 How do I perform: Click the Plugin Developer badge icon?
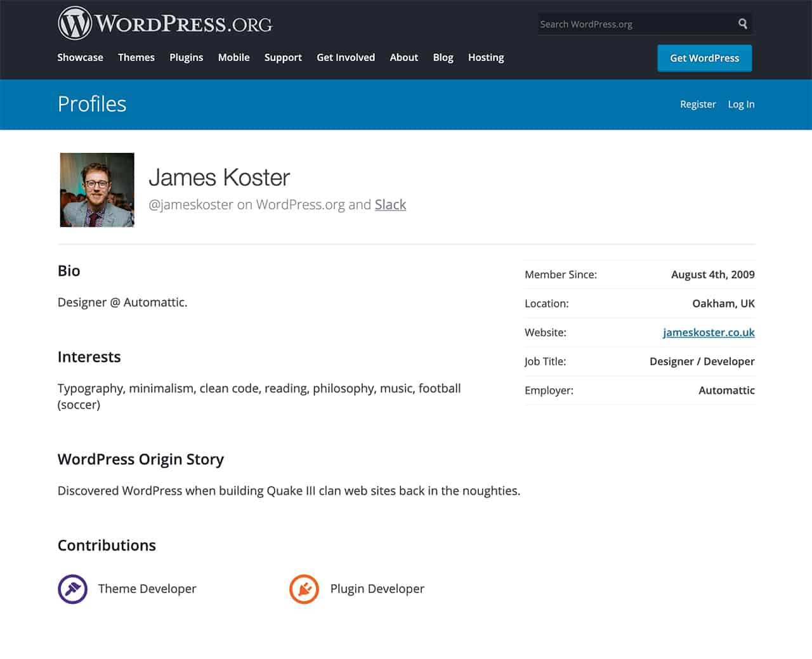tap(304, 589)
